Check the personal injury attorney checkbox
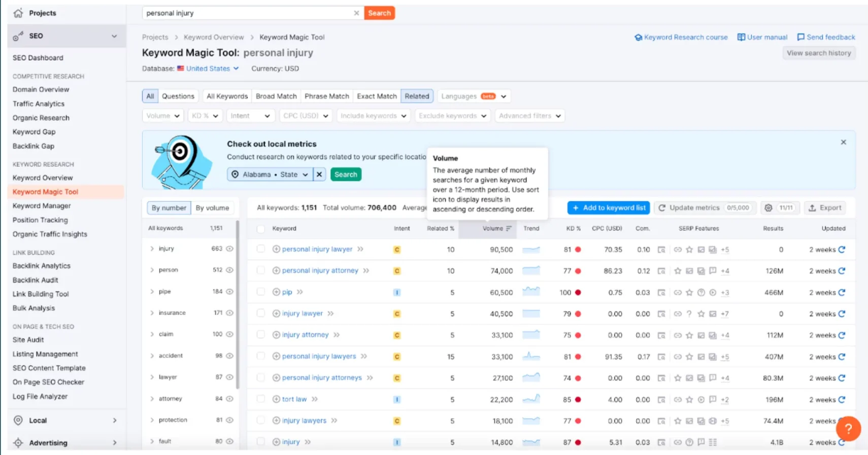868x455 pixels. tap(260, 270)
